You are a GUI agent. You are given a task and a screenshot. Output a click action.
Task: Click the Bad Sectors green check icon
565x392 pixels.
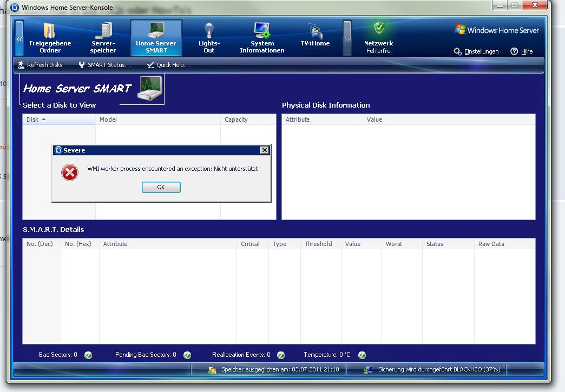coord(88,355)
